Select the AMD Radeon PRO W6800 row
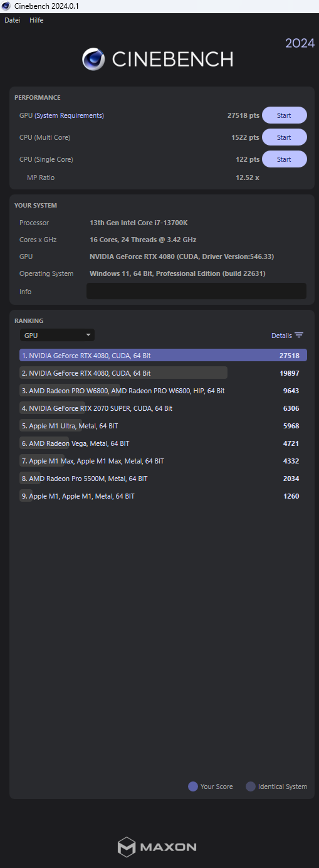 tap(163, 391)
